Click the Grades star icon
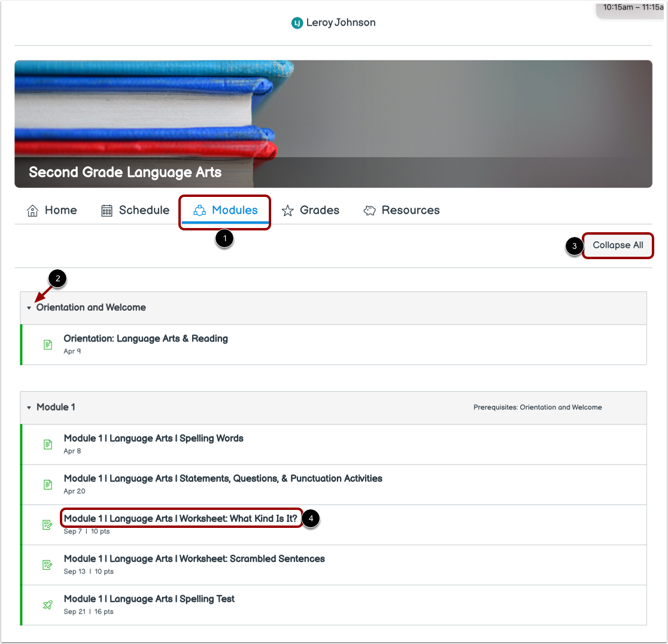The height and width of the screenshot is (644, 668). pos(288,210)
